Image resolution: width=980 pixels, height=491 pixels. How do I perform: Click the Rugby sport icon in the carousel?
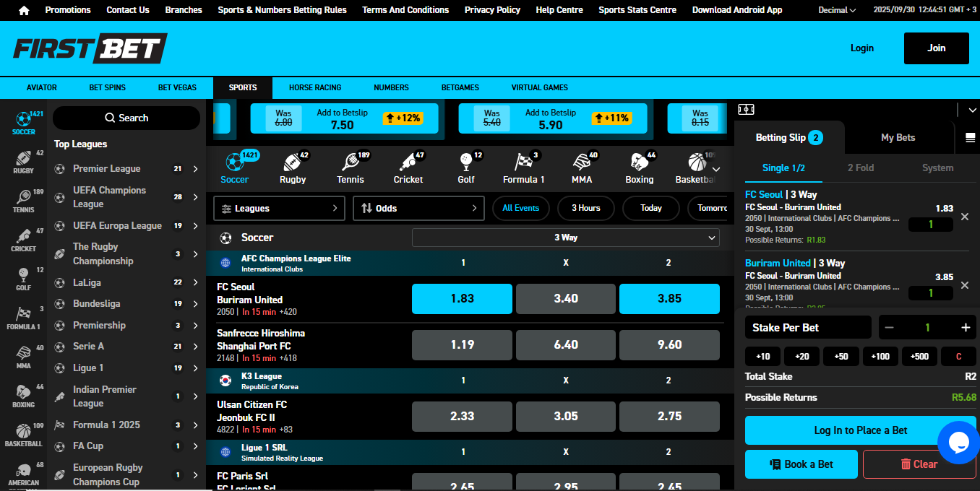point(293,168)
